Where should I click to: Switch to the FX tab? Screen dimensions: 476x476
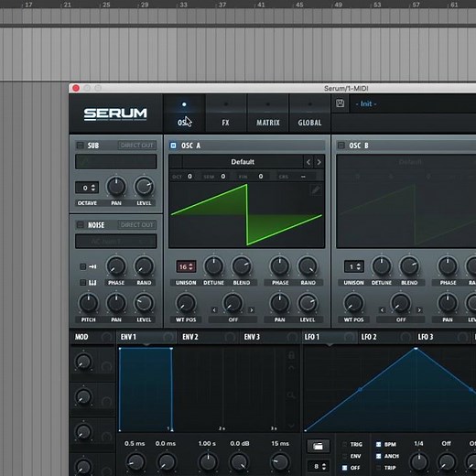click(x=226, y=114)
